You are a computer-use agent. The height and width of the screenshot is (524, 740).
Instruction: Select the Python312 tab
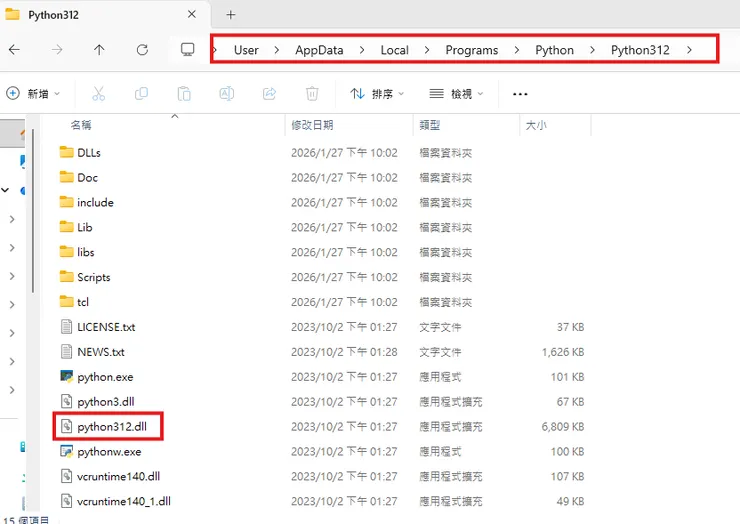105,15
